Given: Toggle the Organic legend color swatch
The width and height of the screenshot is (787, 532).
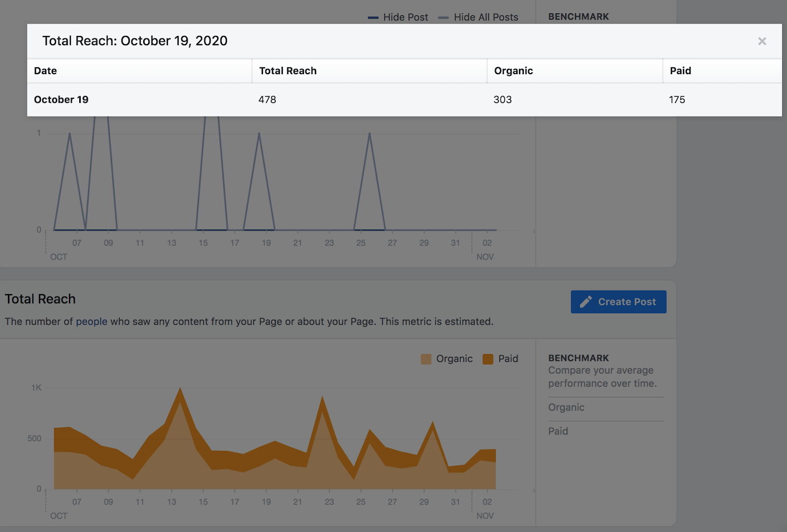Looking at the screenshot, I should tap(426, 359).
